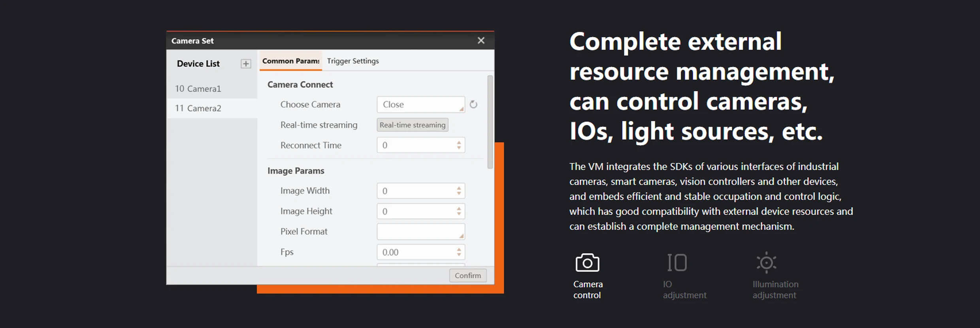Decrease Image Width with down arrow
Image resolution: width=980 pixels, height=328 pixels.
click(x=459, y=194)
